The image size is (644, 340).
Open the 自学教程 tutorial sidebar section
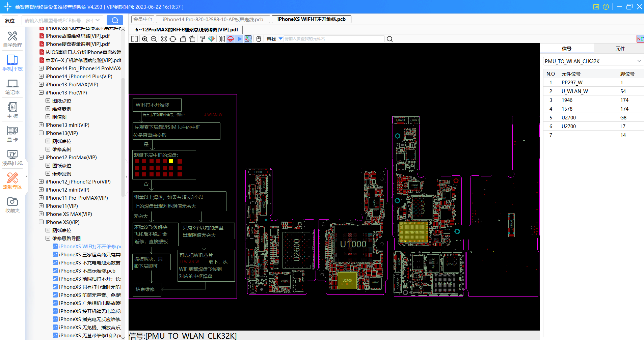click(x=12, y=39)
